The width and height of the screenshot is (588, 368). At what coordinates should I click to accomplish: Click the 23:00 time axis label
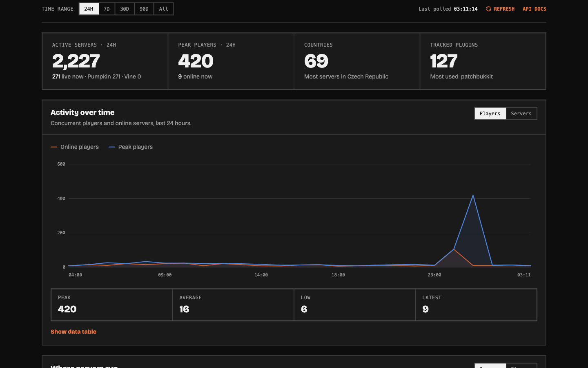(x=434, y=275)
